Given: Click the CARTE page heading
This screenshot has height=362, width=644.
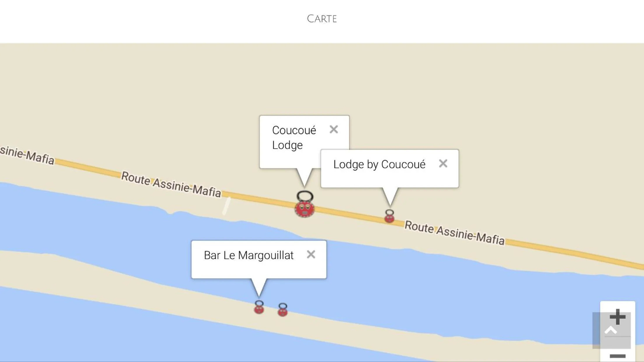Looking at the screenshot, I should point(322,18).
